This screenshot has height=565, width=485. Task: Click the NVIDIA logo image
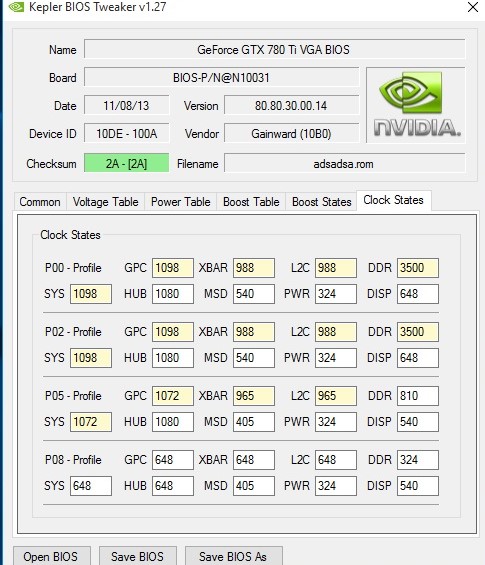click(x=417, y=105)
